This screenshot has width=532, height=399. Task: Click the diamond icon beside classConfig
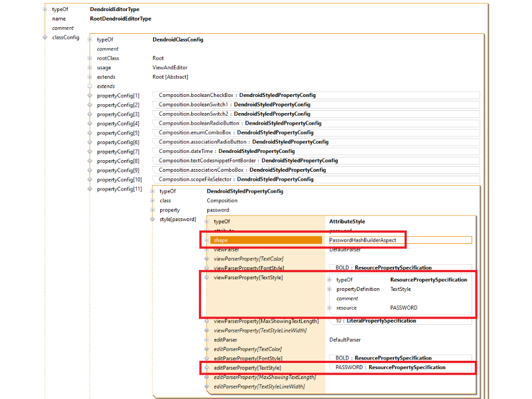pyautogui.click(x=45, y=38)
